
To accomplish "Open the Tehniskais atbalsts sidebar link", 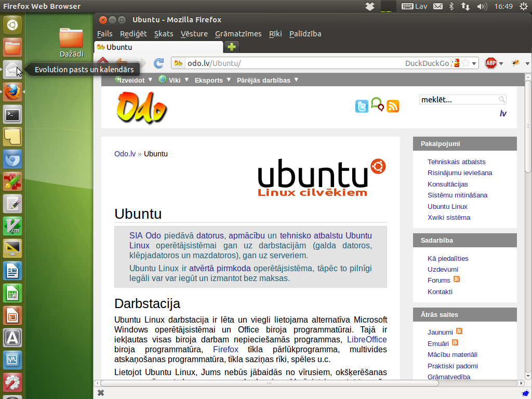I will click(456, 162).
